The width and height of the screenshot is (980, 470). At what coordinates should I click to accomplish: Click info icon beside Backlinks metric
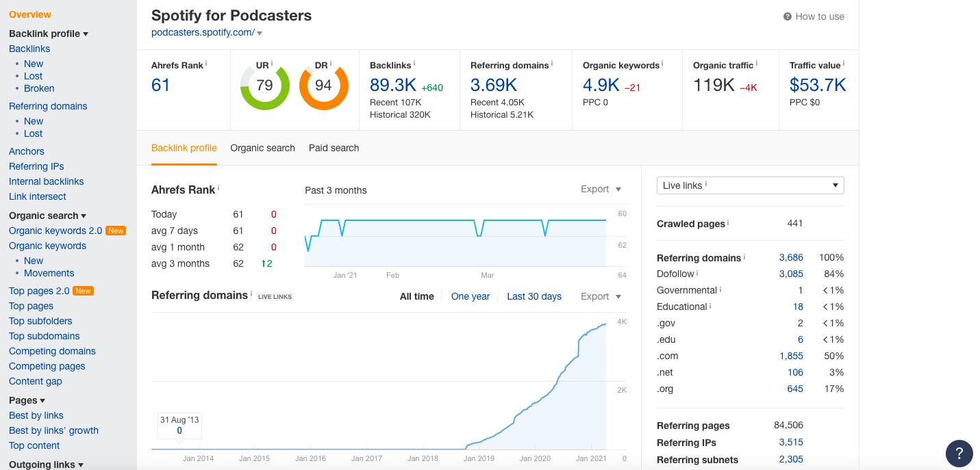click(414, 64)
